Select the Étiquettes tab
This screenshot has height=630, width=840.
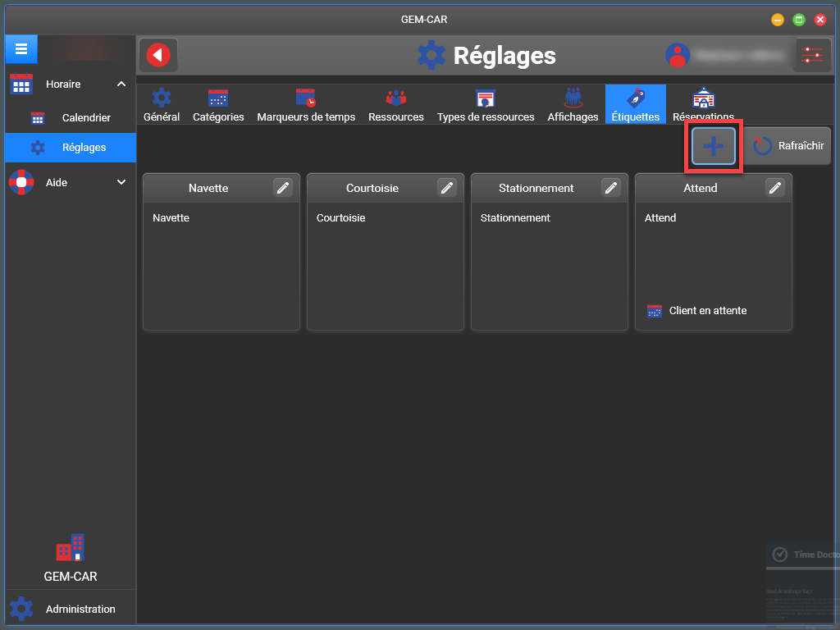(x=636, y=105)
